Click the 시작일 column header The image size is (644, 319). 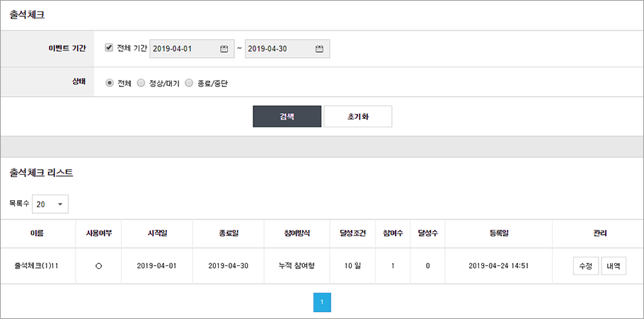point(157,233)
